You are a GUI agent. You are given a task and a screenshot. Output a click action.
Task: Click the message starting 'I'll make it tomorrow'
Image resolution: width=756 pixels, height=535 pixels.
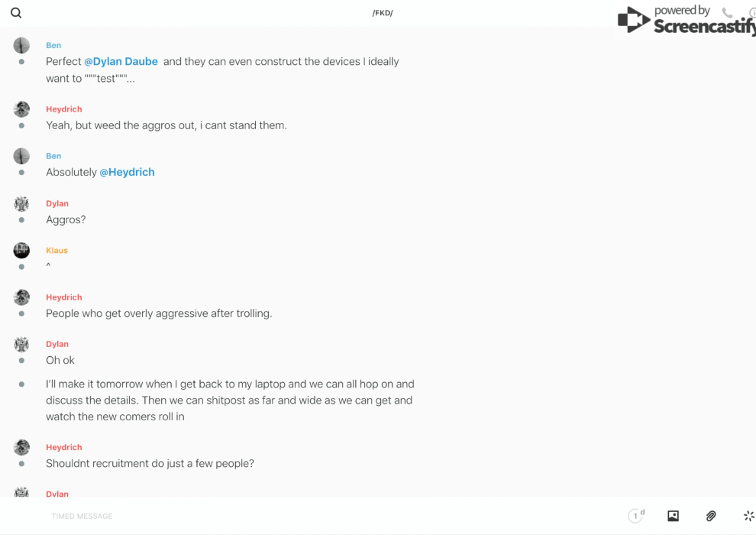pos(229,400)
